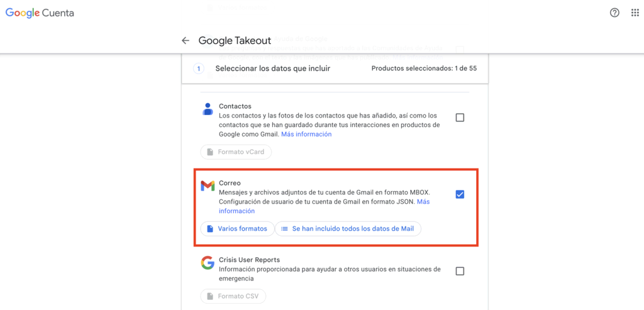644x310 pixels.
Task: Uncheck the Correo checkbox
Action: point(460,194)
